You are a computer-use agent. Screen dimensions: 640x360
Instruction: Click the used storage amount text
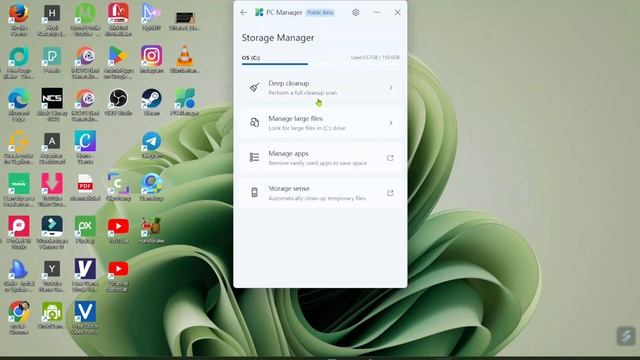click(375, 58)
